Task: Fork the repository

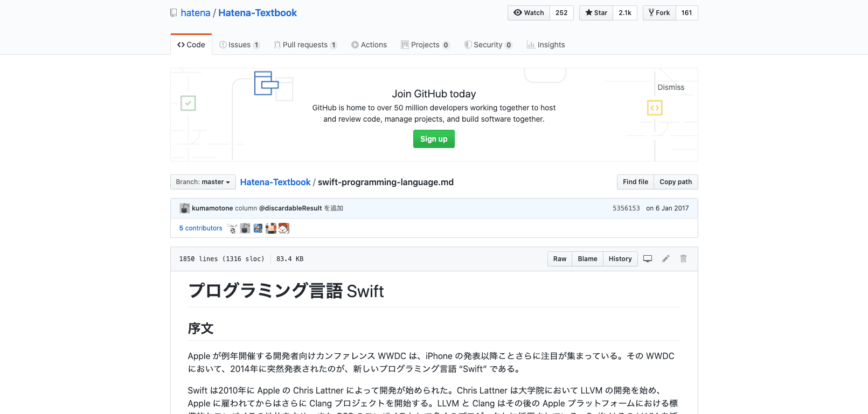Action: tap(659, 13)
